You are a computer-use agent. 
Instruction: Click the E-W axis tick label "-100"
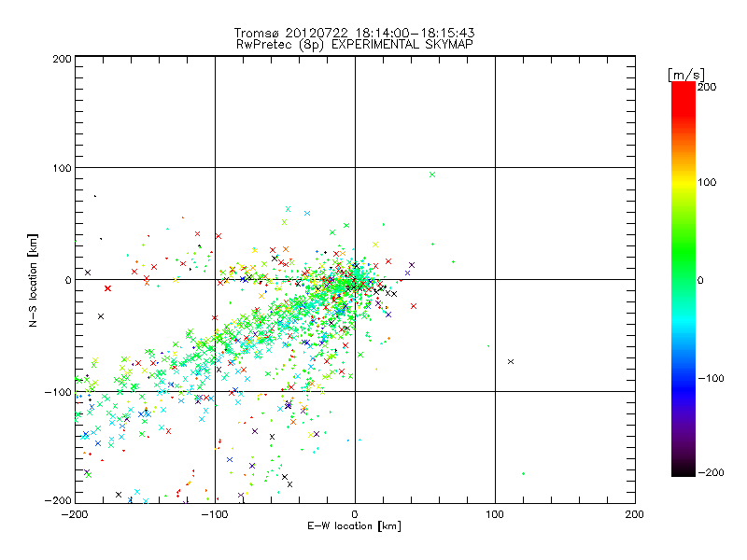[x=215, y=514]
